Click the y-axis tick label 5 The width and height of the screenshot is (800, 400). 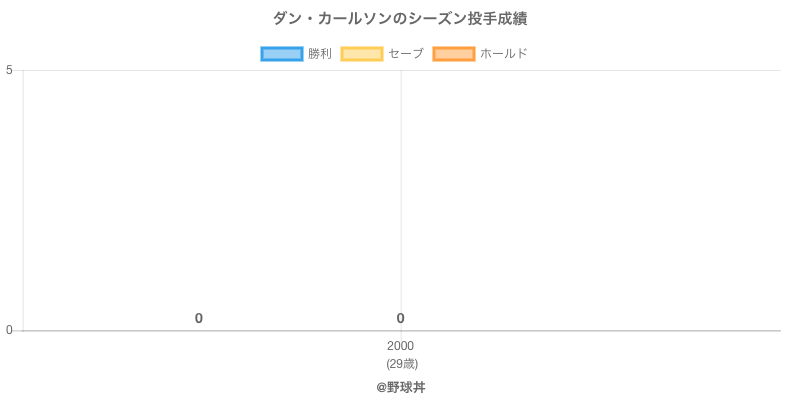pyautogui.click(x=9, y=70)
